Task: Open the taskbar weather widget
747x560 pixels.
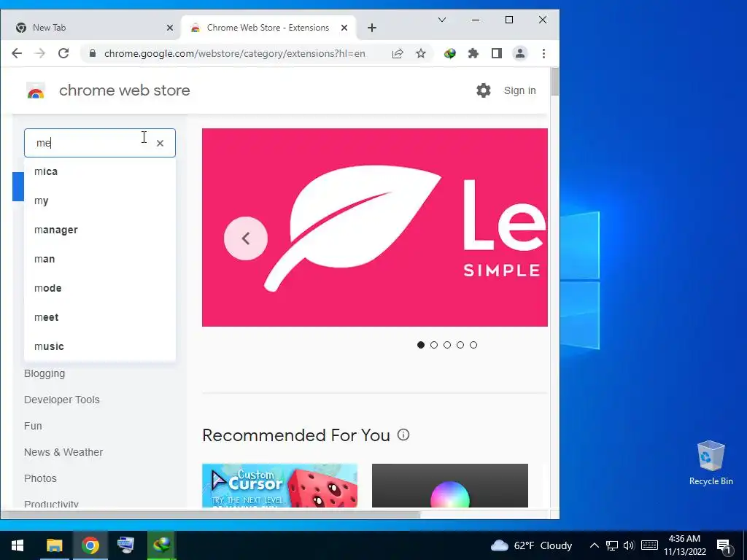Action: pyautogui.click(x=531, y=545)
